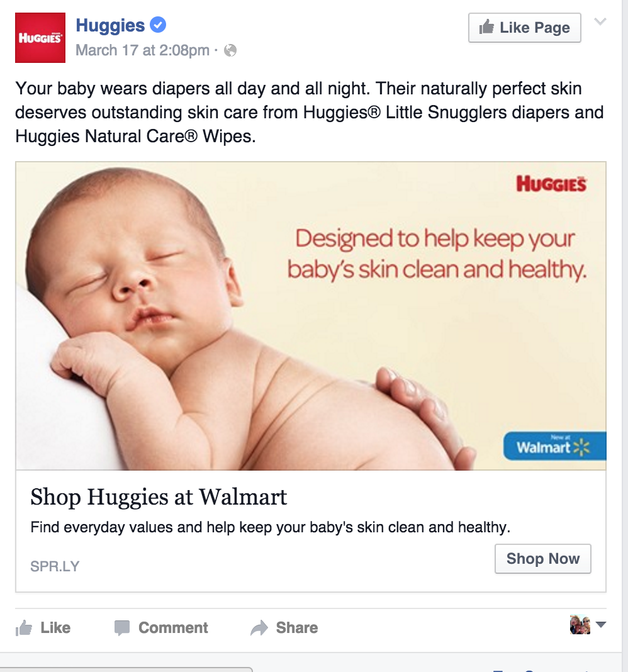Open the Comment action
The image size is (628, 672).
[161, 628]
